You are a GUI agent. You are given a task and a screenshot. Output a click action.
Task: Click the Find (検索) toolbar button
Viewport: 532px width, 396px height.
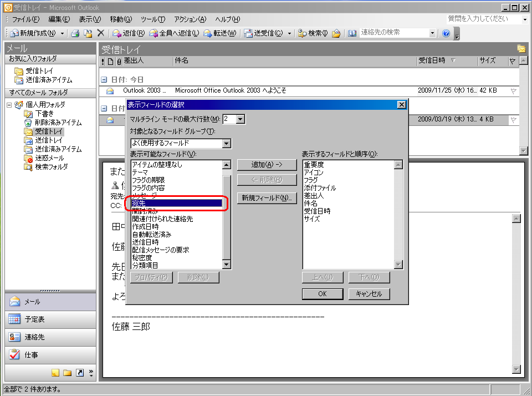313,33
